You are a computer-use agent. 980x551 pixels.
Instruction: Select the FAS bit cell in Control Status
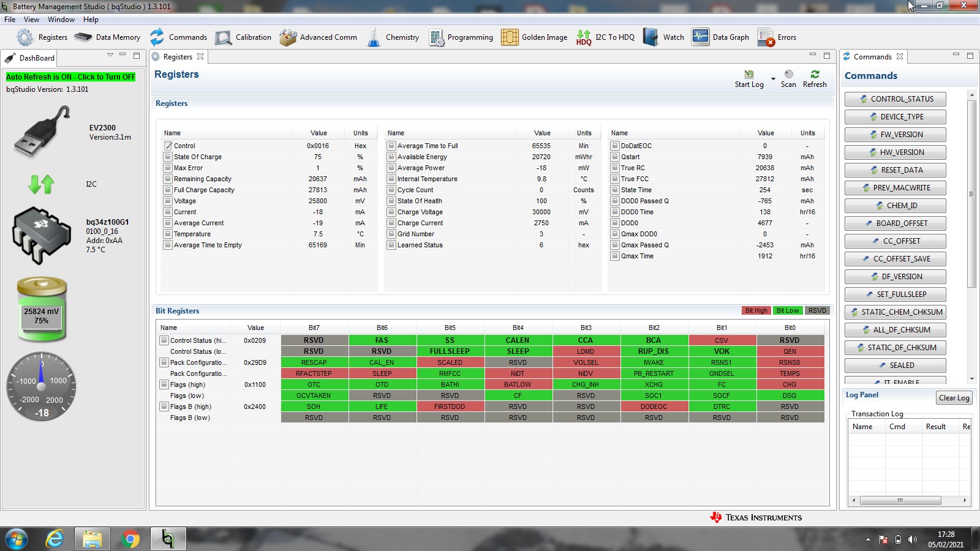(x=382, y=340)
